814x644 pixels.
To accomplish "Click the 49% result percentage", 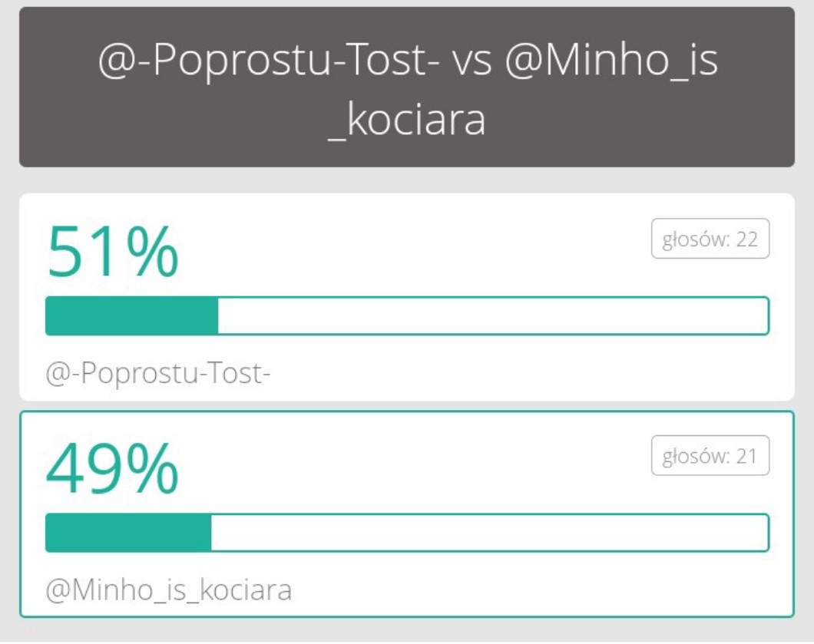I will pos(112,468).
